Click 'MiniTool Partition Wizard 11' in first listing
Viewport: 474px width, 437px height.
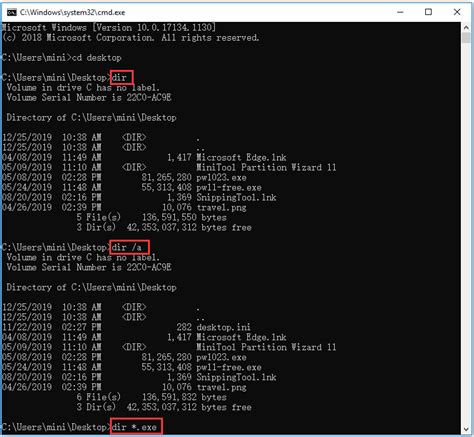[266, 167]
